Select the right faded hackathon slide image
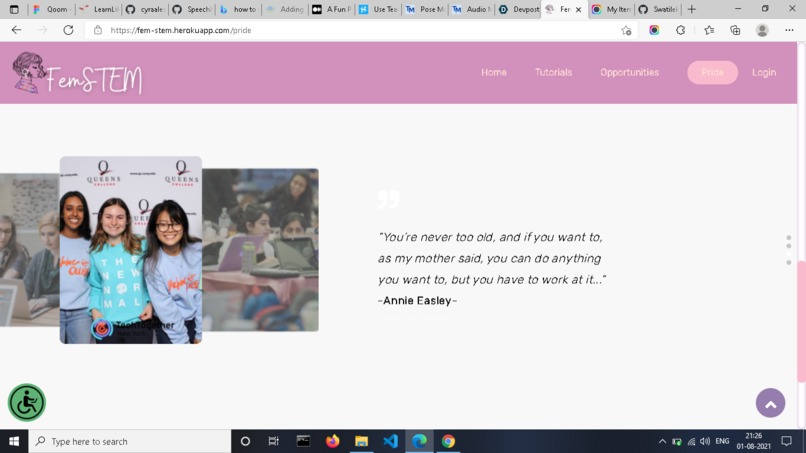The image size is (806, 453). coord(260,250)
